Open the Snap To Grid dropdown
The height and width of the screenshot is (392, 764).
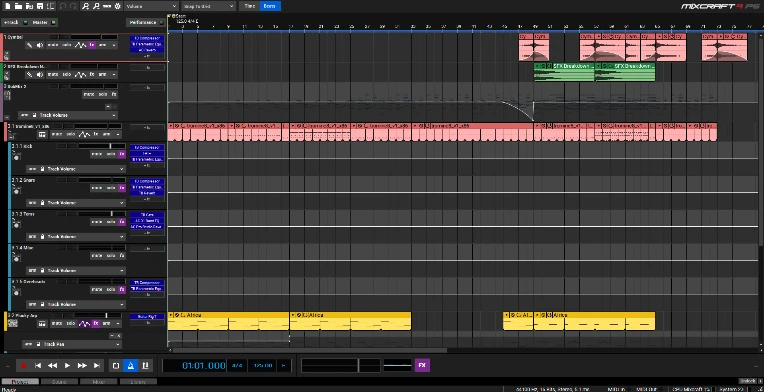tap(209, 6)
